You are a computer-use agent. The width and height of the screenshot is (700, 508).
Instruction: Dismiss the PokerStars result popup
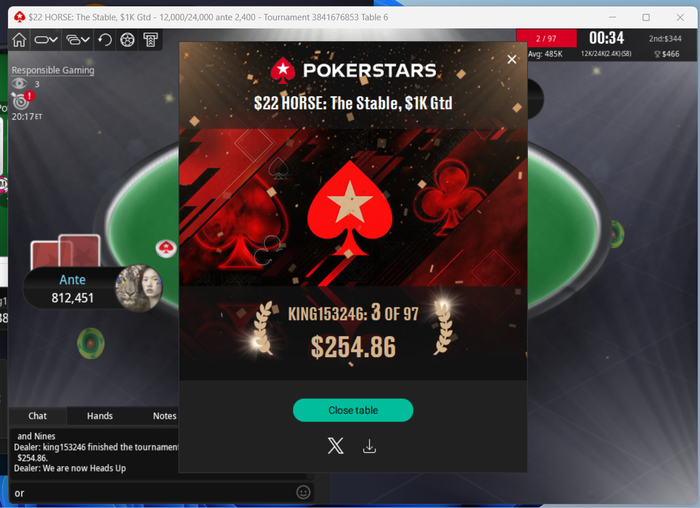512,59
